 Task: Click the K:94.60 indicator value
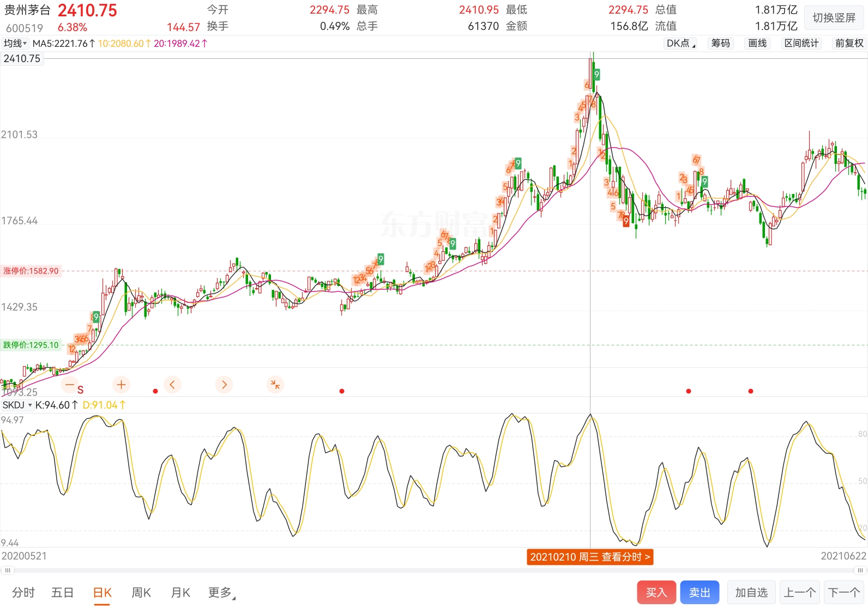[56, 405]
